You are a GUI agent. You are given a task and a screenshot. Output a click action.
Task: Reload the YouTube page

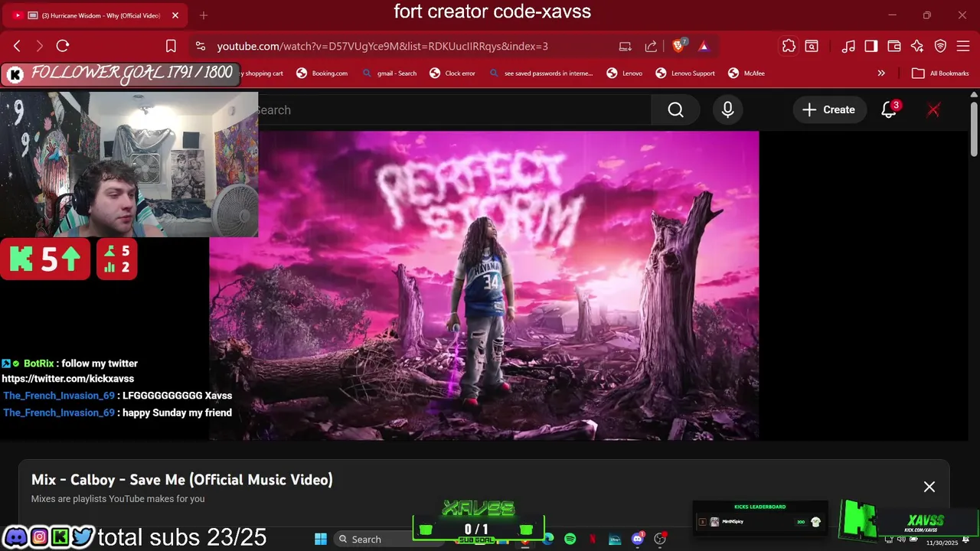63,46
